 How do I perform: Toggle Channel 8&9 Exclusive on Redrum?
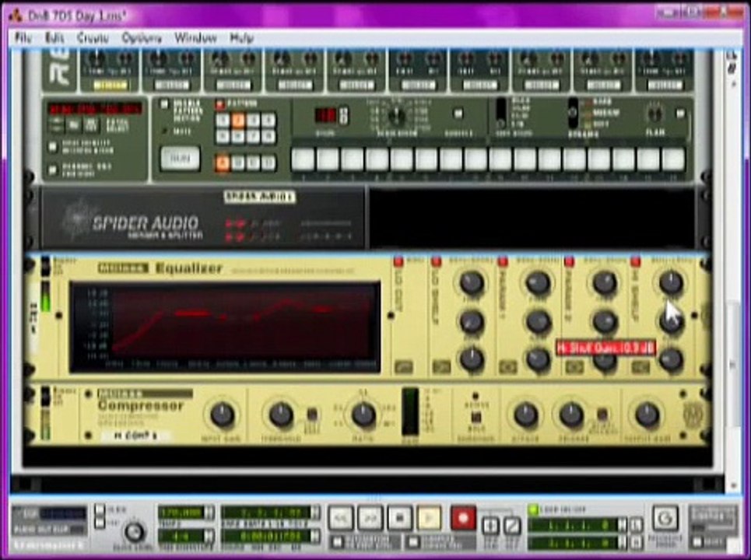[x=53, y=170]
